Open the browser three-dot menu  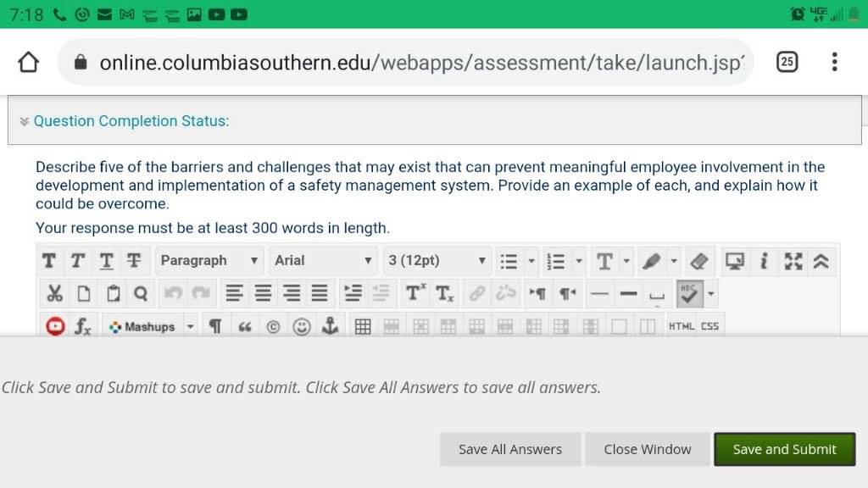pyautogui.click(x=834, y=62)
